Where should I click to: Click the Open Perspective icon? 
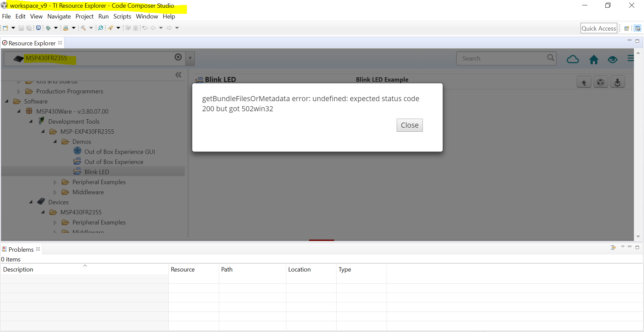pos(627,28)
